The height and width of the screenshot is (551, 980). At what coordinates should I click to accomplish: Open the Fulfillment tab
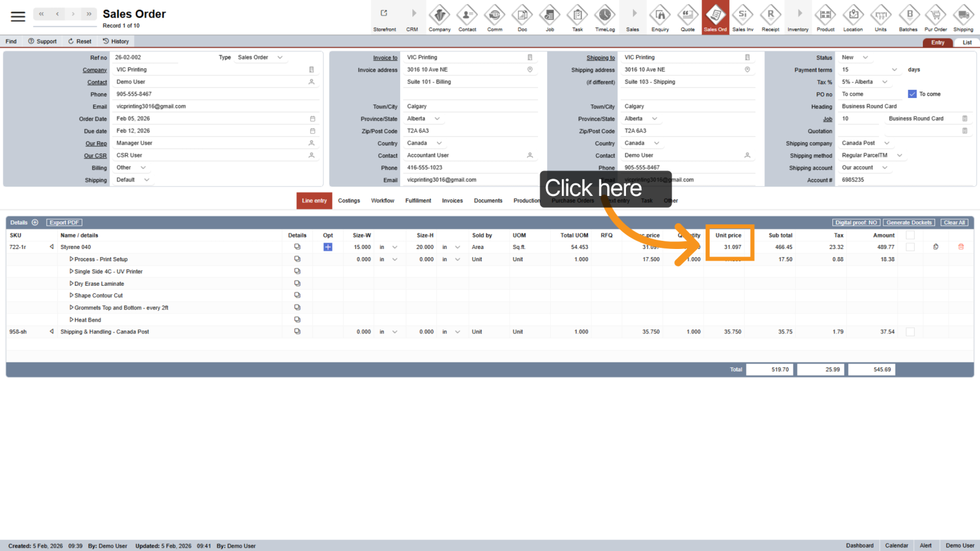point(418,201)
